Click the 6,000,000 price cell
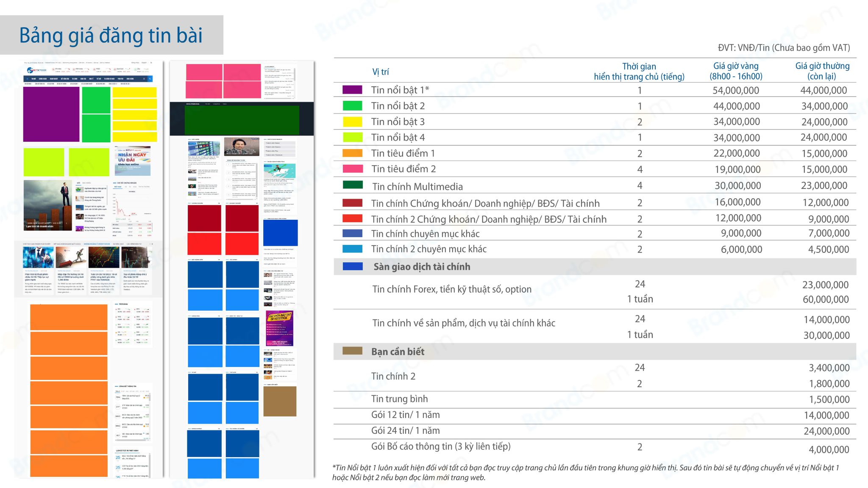This screenshot has width=868, height=488. click(741, 250)
